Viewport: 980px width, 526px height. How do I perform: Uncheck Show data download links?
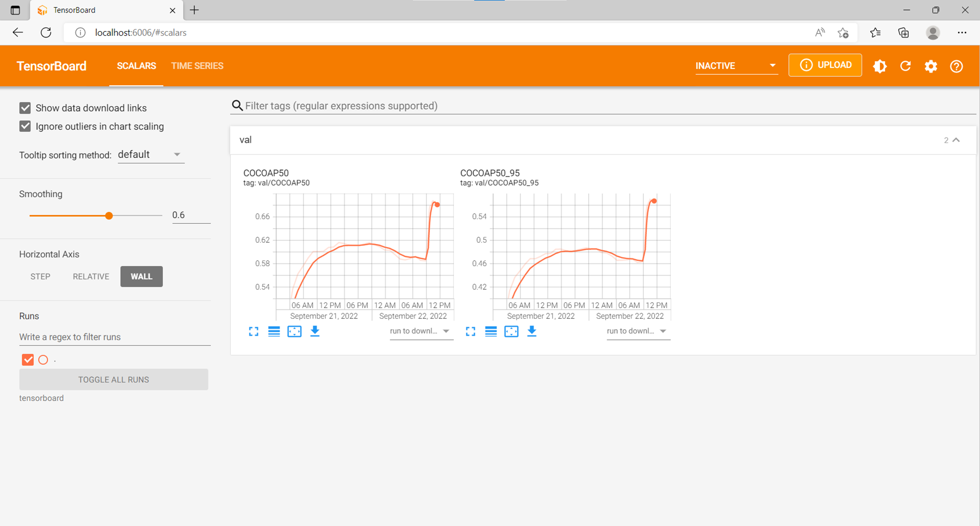[25, 108]
